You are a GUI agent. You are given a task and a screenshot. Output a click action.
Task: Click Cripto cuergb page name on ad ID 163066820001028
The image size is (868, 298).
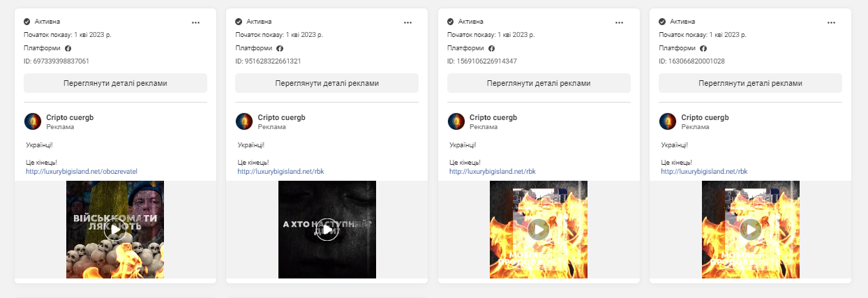[x=705, y=117]
